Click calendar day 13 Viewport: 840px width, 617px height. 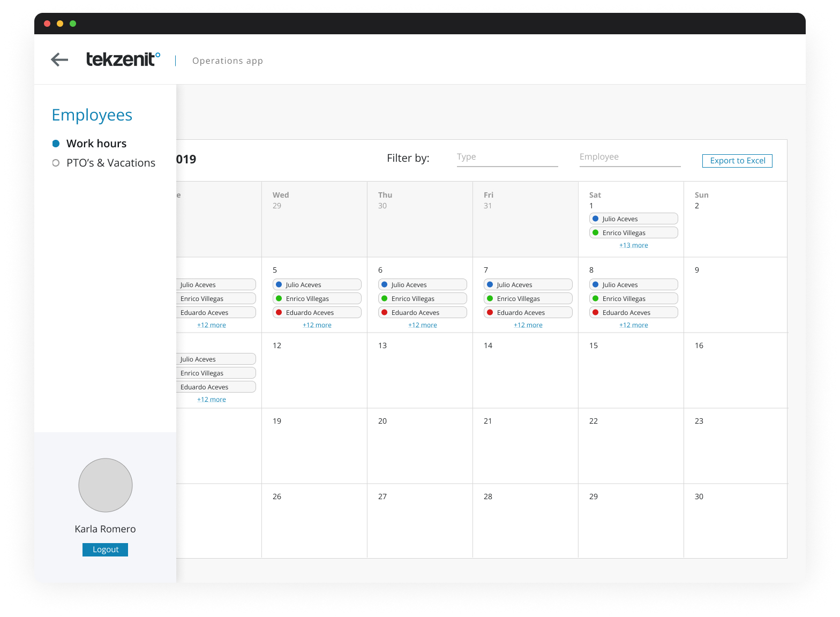[420, 371]
